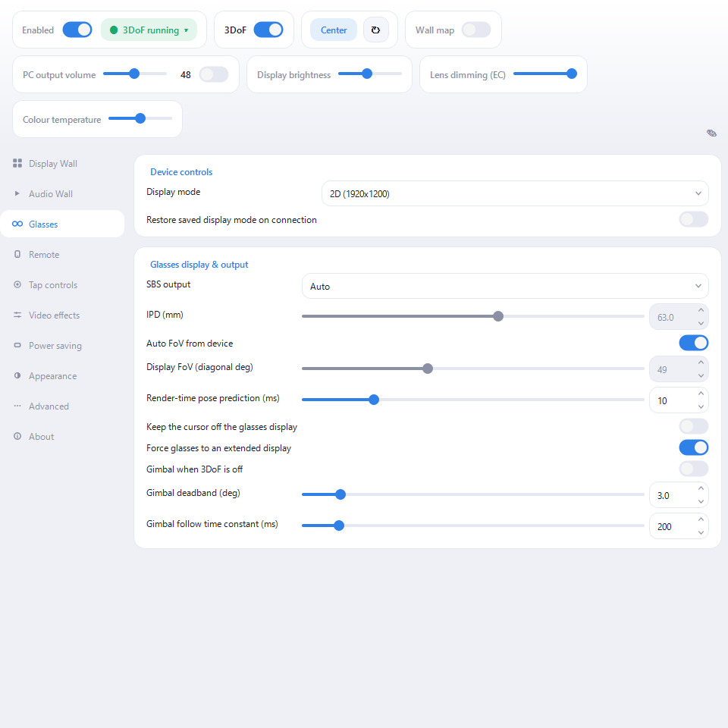Turn off the 3DoF switch
This screenshot has height=728, width=728.
click(x=268, y=30)
